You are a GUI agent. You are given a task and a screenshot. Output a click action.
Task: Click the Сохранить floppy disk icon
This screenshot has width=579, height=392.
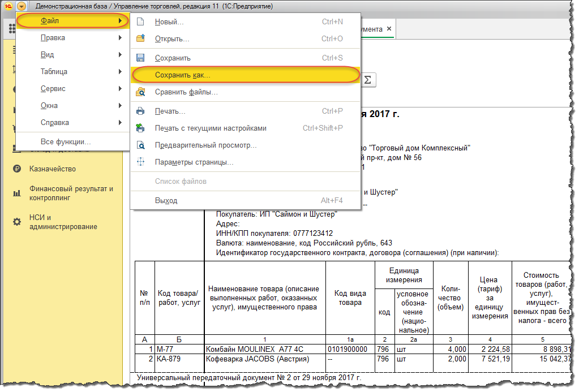point(140,58)
